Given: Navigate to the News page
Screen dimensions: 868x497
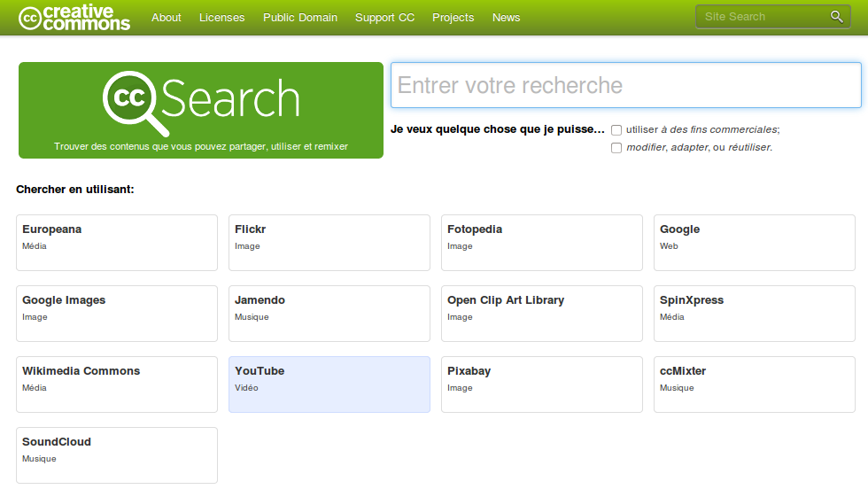Looking at the screenshot, I should click(506, 18).
